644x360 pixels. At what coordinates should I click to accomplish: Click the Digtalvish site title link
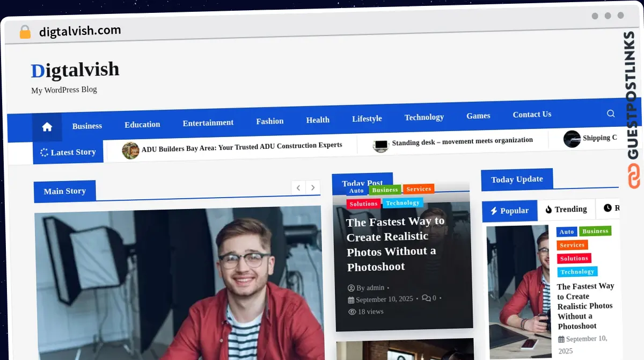(x=75, y=70)
